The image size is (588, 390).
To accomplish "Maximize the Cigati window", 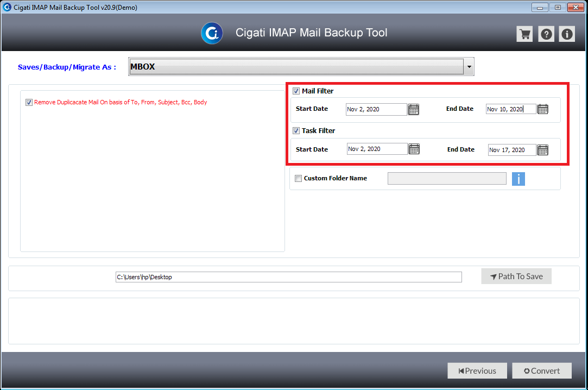I will click(558, 8).
